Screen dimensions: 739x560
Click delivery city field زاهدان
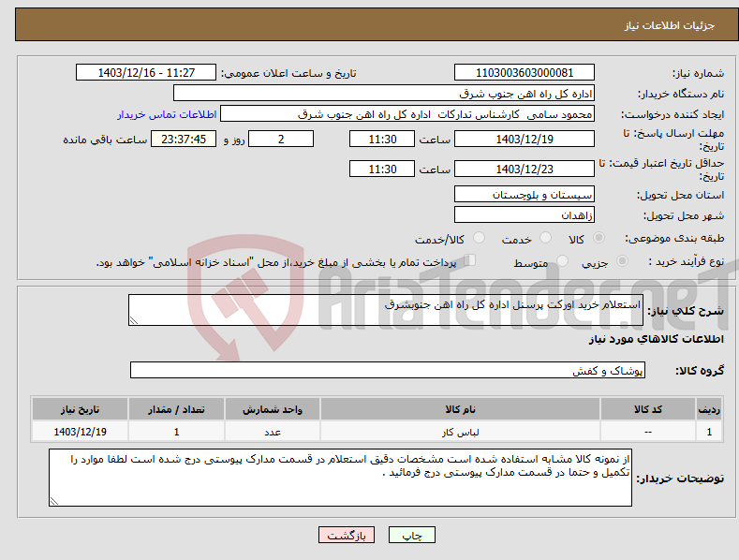[x=525, y=215]
